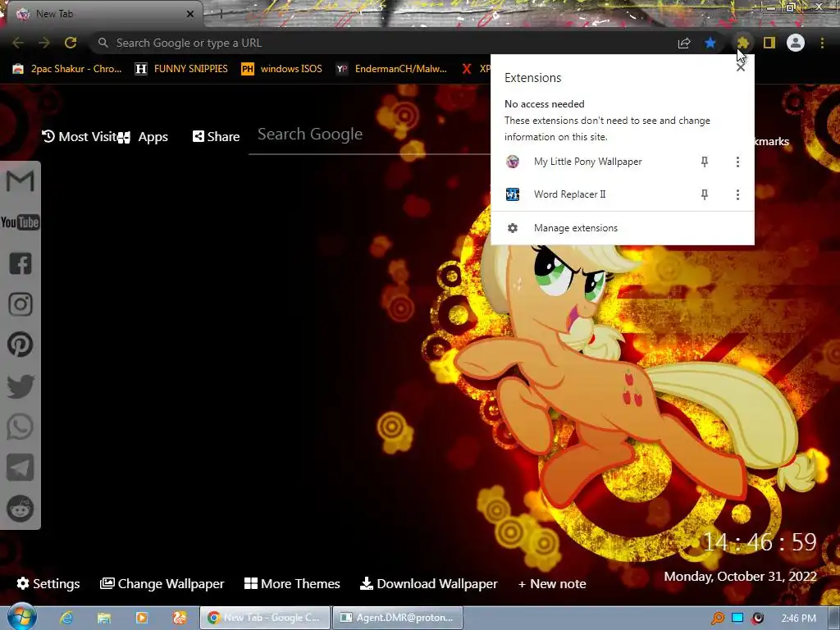Open WhatsApp shortcut in sidebar
Viewport: 840px width, 630px height.
click(x=21, y=427)
